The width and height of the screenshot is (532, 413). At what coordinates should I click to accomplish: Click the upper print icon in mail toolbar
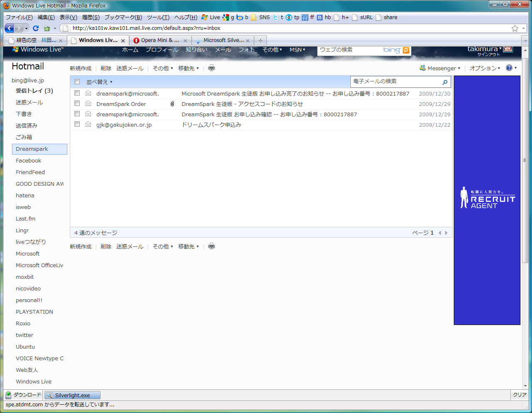coord(212,68)
